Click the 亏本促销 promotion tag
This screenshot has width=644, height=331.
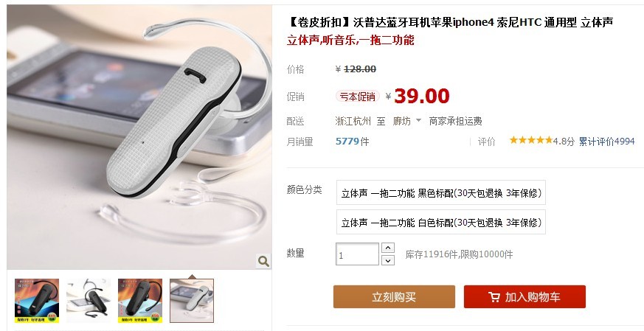357,97
